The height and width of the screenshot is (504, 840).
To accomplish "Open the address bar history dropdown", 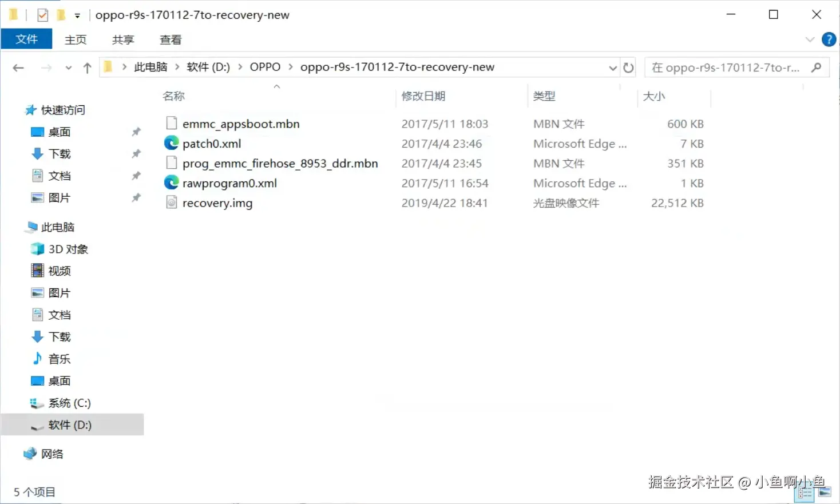I will coord(613,68).
